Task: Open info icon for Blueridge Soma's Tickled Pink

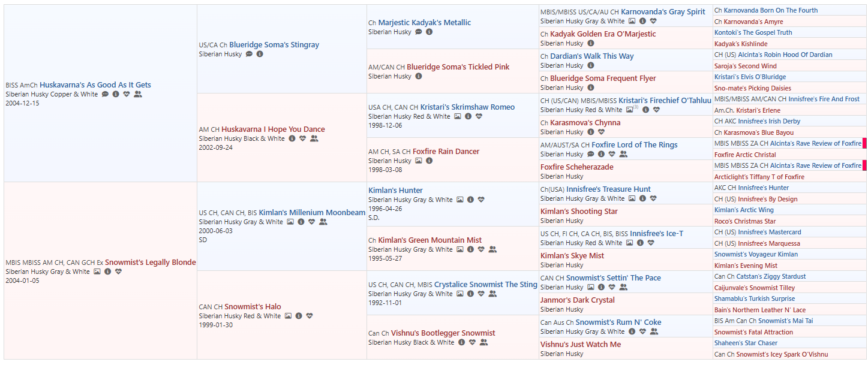Action: click(x=419, y=76)
